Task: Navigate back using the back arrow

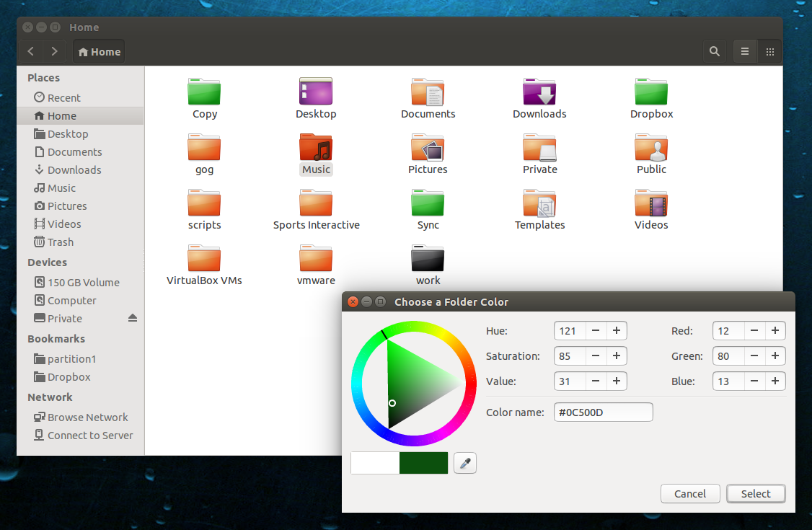Action: [30, 51]
